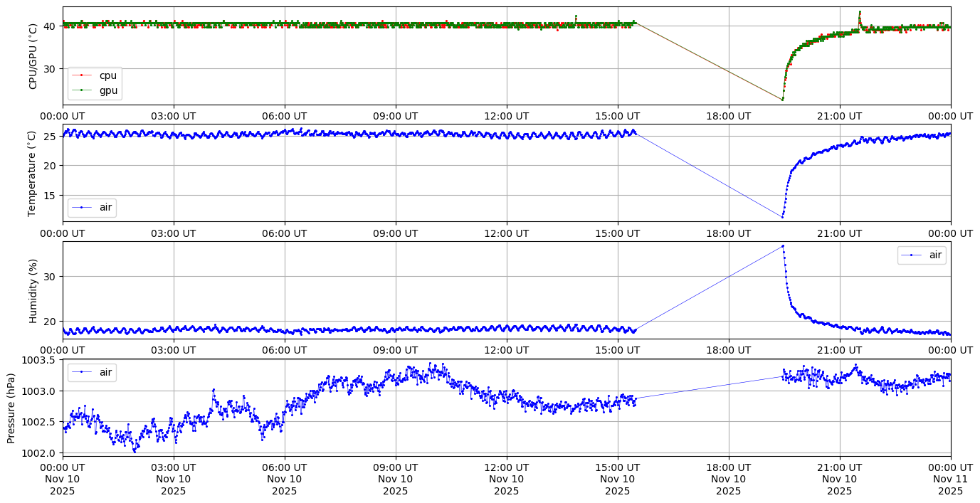Screen dimensions: 980x503
Task: Click the CPU/GPU (°C) y-axis label
Action: 33,56
